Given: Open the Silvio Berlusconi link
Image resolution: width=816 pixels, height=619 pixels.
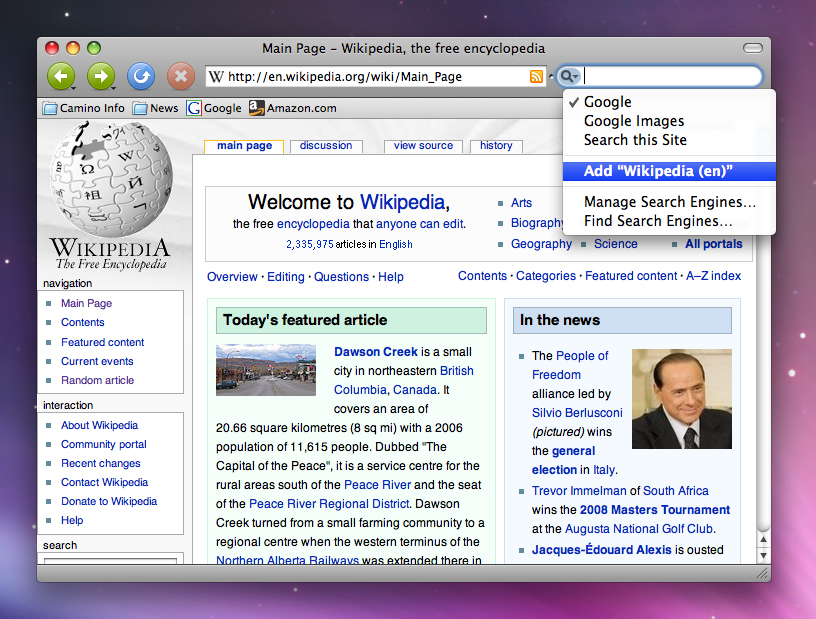Looking at the screenshot, I should click(577, 413).
